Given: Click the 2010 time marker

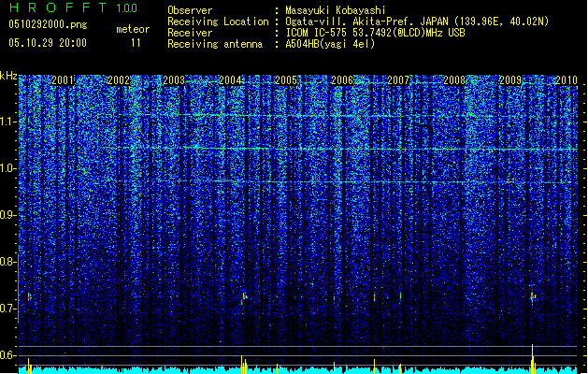Looking at the screenshot, I should pyautogui.click(x=566, y=79).
